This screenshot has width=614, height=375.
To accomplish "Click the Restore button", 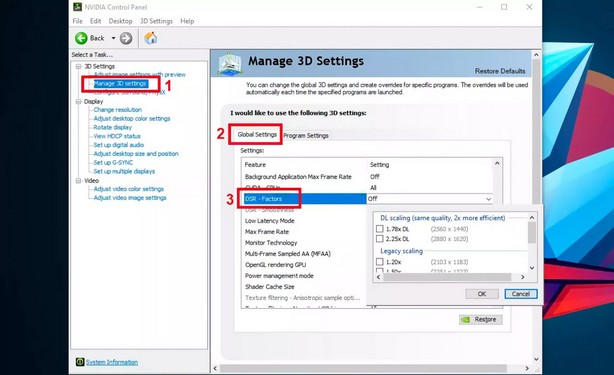I will click(480, 319).
